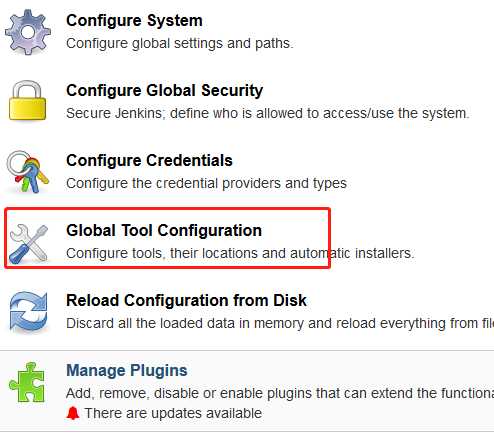This screenshot has width=494, height=435.
Task: Click the blue circular reload arrows icon
Action: [x=28, y=312]
